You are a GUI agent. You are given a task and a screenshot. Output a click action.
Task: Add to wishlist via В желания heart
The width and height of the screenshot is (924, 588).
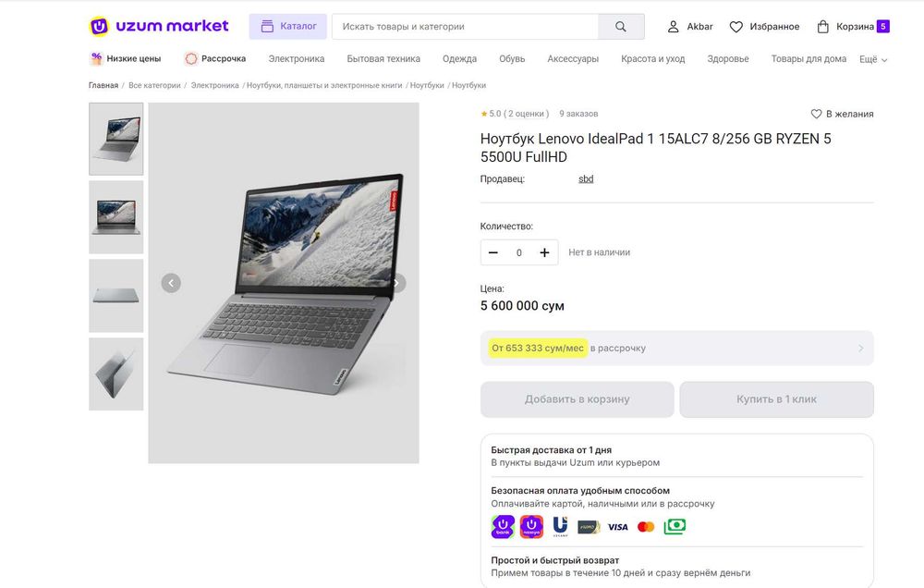tap(816, 114)
